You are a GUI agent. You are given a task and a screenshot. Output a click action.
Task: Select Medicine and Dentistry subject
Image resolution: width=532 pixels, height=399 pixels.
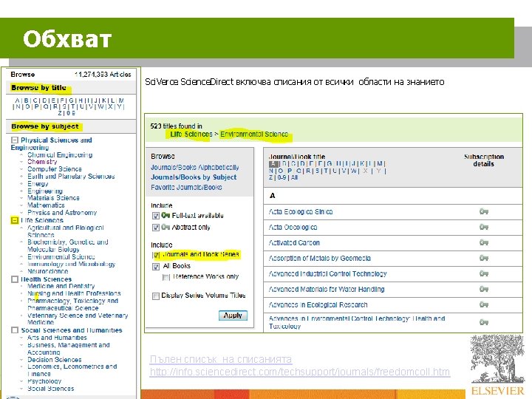61,286
